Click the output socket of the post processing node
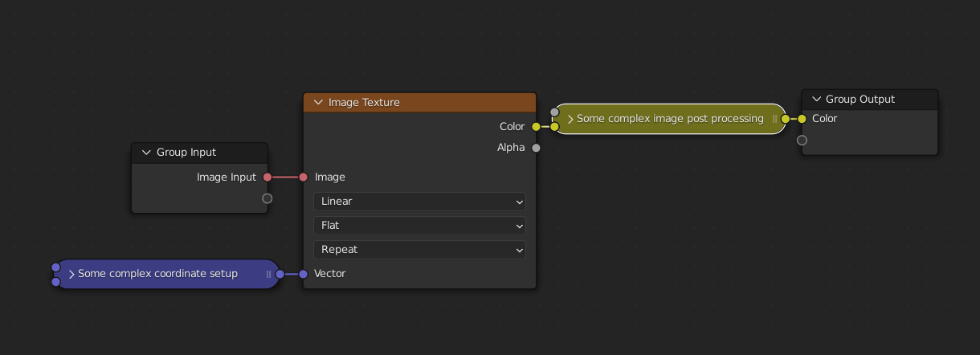Image resolution: width=980 pixels, height=355 pixels. click(786, 119)
